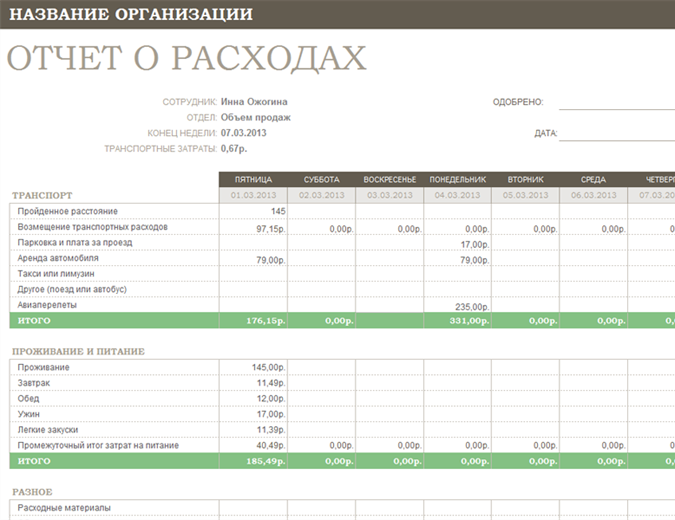Screen dimensions: 675x520
Task: Click the Расходные материалы row label
Action: click(x=64, y=508)
